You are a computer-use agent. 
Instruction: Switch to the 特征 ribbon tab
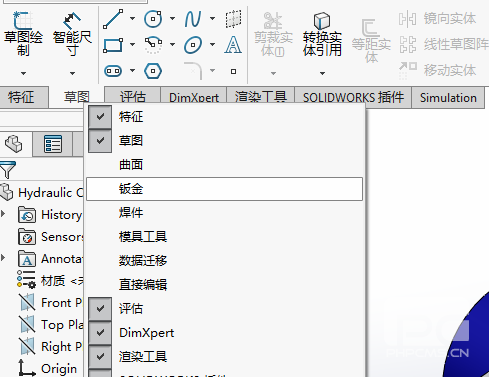24,97
